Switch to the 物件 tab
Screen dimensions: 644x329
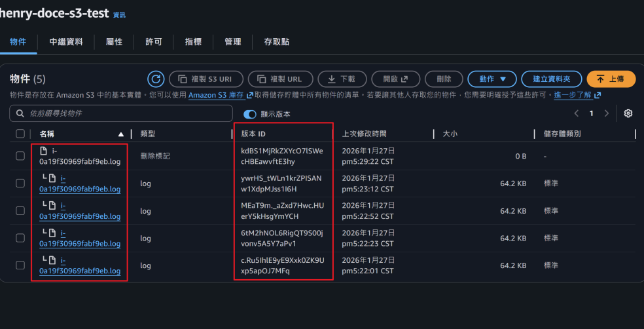[x=18, y=42]
